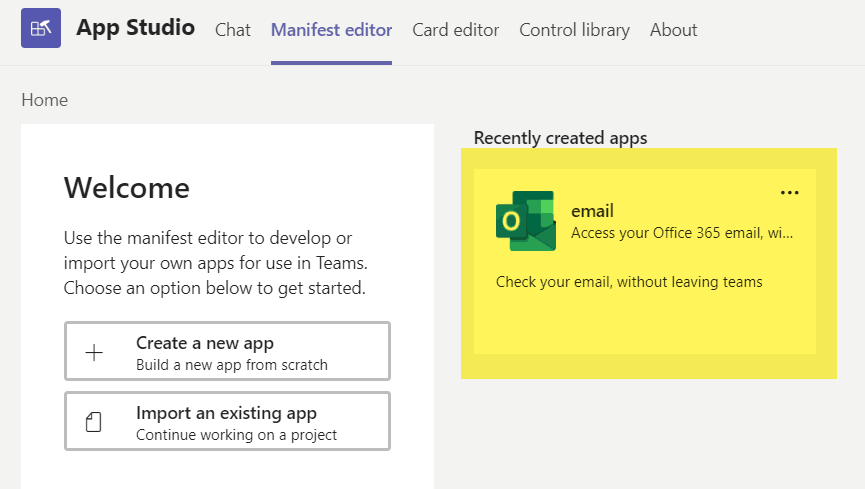The height and width of the screenshot is (489, 865).
Task: Open the Card editor tab
Action: [x=455, y=30]
